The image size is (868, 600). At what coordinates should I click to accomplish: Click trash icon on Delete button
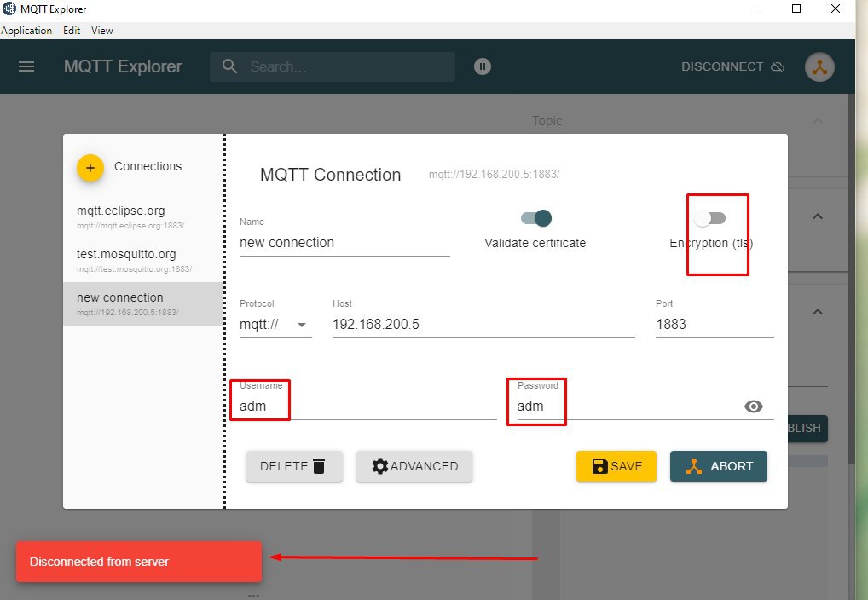(x=319, y=466)
